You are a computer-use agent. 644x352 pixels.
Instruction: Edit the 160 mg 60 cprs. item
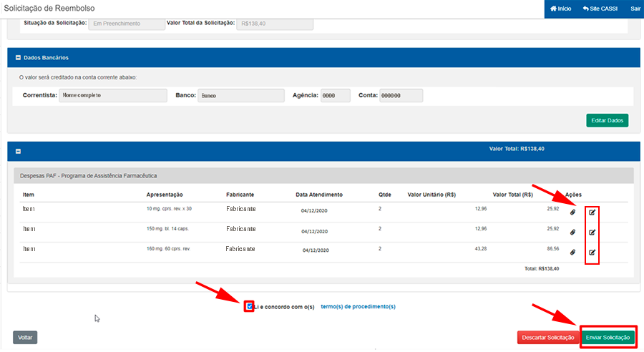[x=592, y=252]
